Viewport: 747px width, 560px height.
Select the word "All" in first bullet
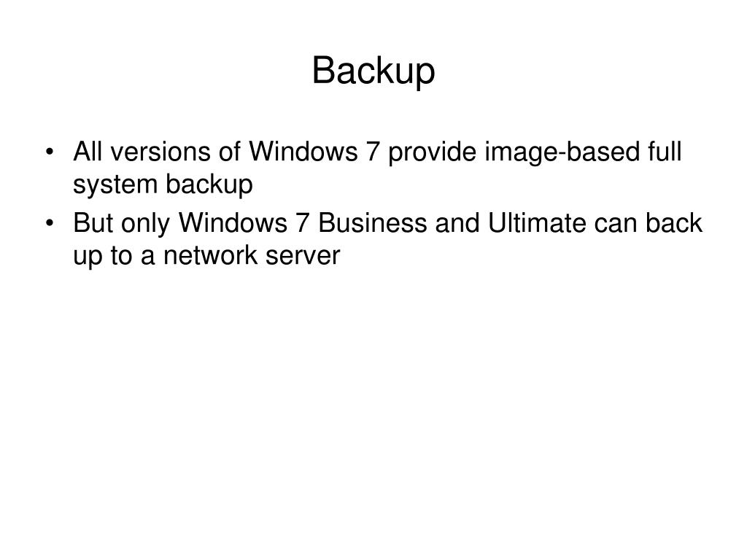[x=88, y=152]
